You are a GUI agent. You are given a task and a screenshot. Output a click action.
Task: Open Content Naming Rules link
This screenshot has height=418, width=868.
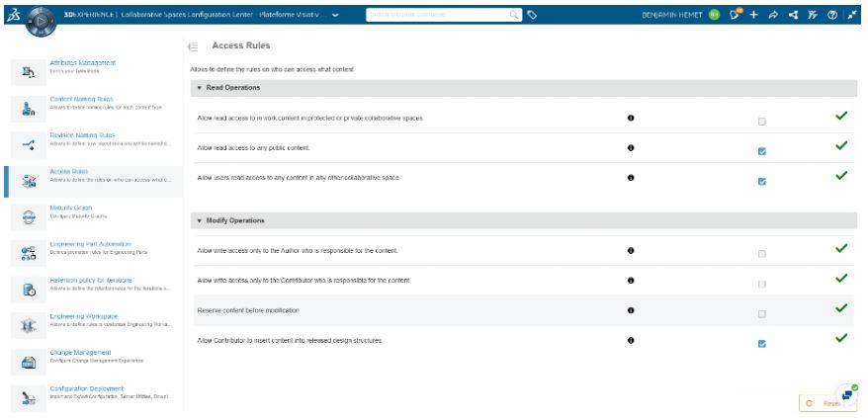(x=81, y=99)
